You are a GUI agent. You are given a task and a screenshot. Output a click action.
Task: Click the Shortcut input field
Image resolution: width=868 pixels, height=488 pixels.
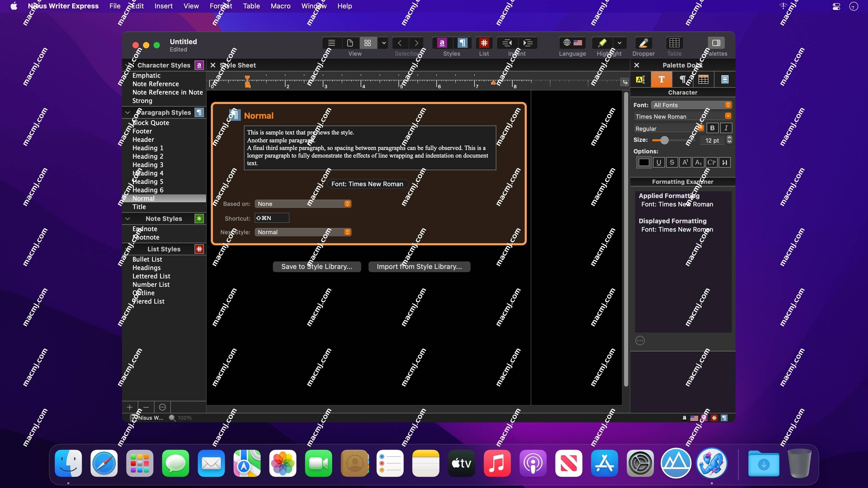coord(272,217)
